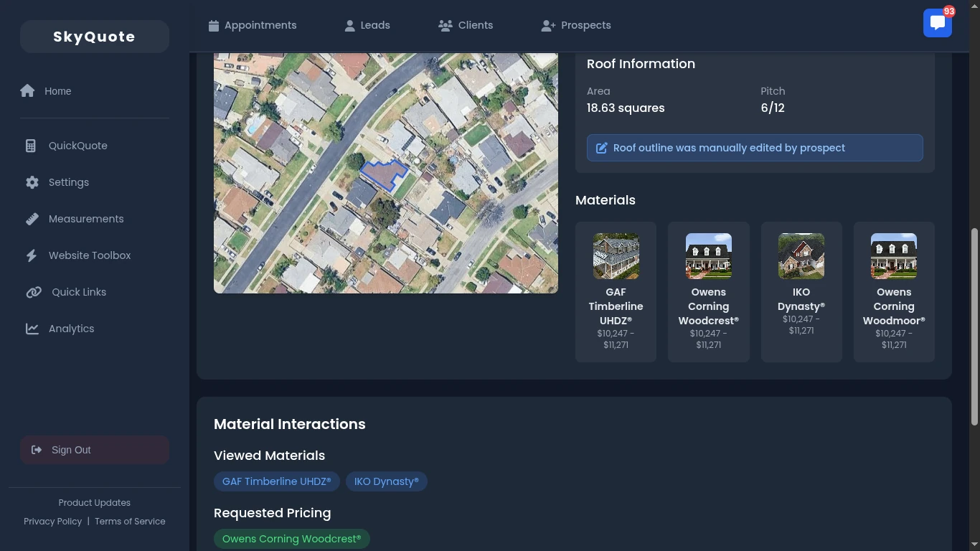Go to Measurements in the sidebar

[95, 219]
